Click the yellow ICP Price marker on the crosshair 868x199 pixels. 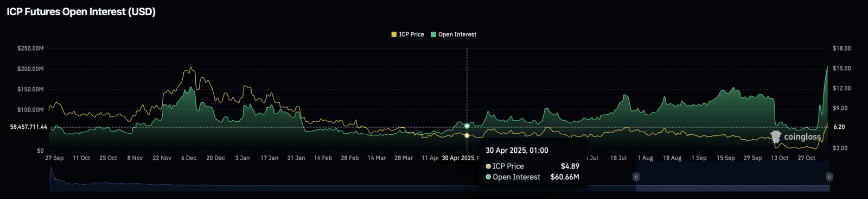tap(467, 135)
